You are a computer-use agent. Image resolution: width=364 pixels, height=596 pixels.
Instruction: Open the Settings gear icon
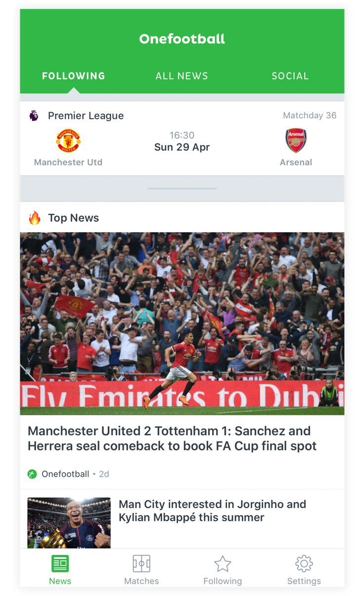pos(304,563)
